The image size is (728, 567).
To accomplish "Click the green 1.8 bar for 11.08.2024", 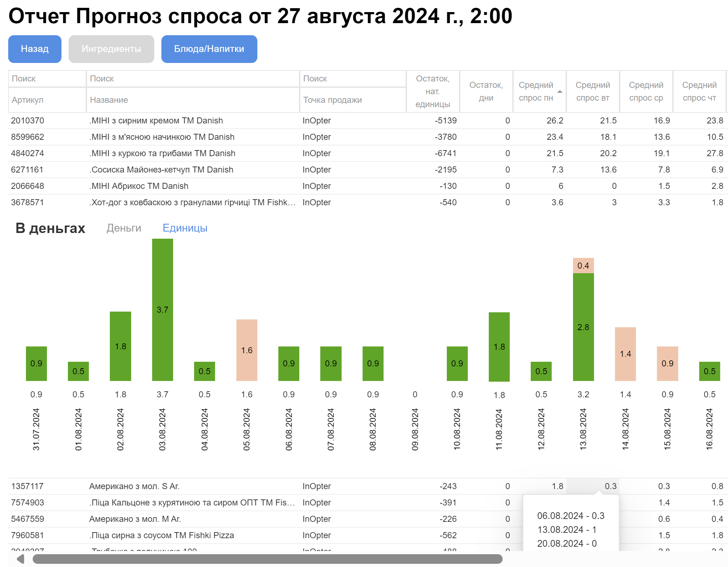I will tap(499, 347).
